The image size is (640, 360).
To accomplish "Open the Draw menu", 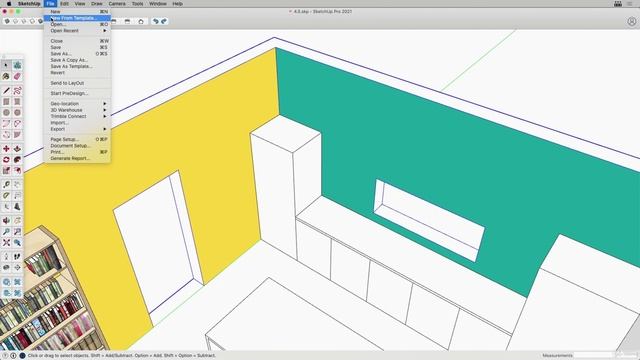I will pyautogui.click(x=97, y=4).
